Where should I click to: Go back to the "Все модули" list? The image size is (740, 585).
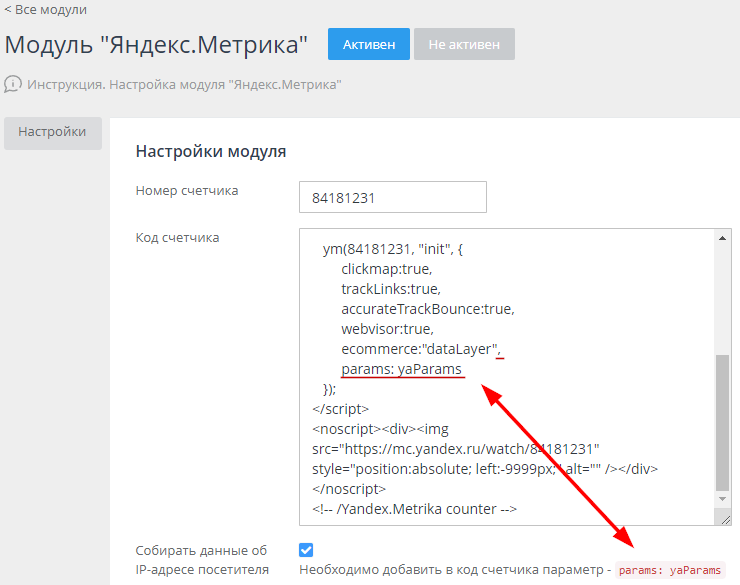[45, 10]
